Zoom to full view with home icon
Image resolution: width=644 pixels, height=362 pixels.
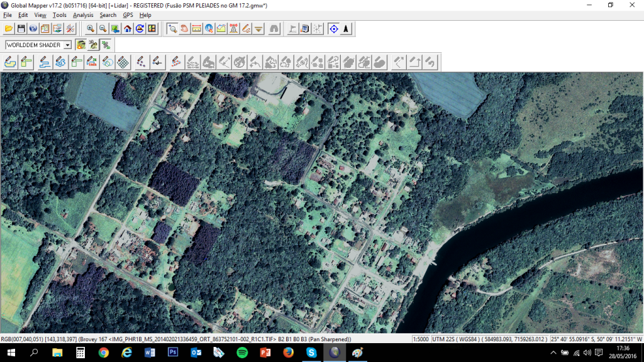128,29
